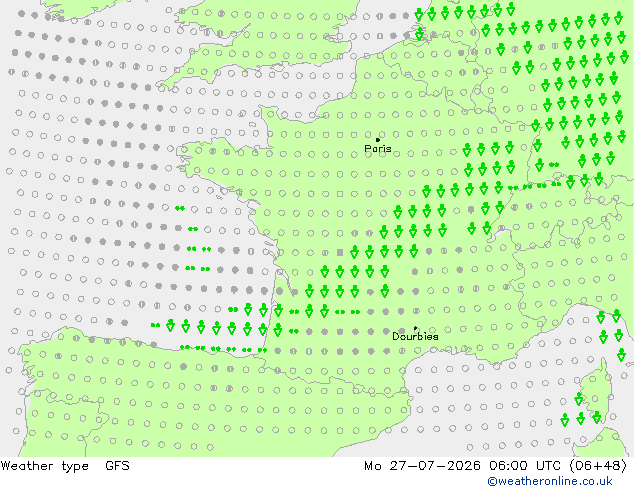This screenshot has width=634, height=490.
Task: Click the Mo 27-07-2026 06:00 UTC timestamp
Action: [496, 466]
